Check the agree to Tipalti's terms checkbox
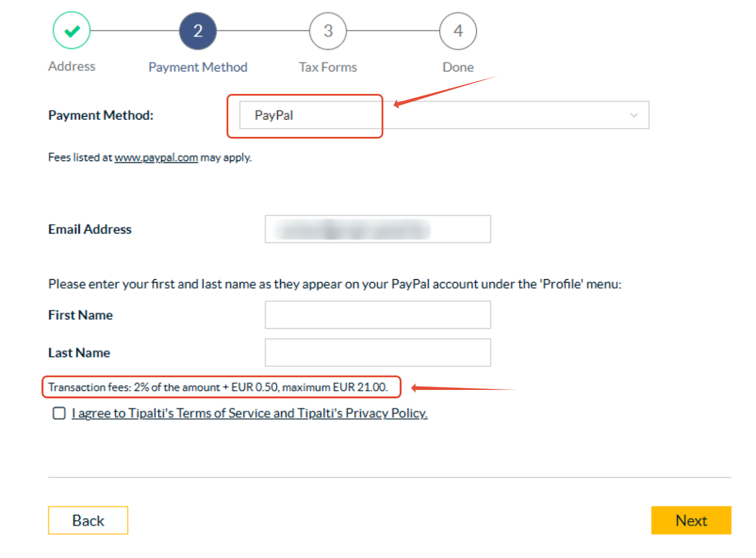This screenshot has width=756, height=558. coord(59,413)
